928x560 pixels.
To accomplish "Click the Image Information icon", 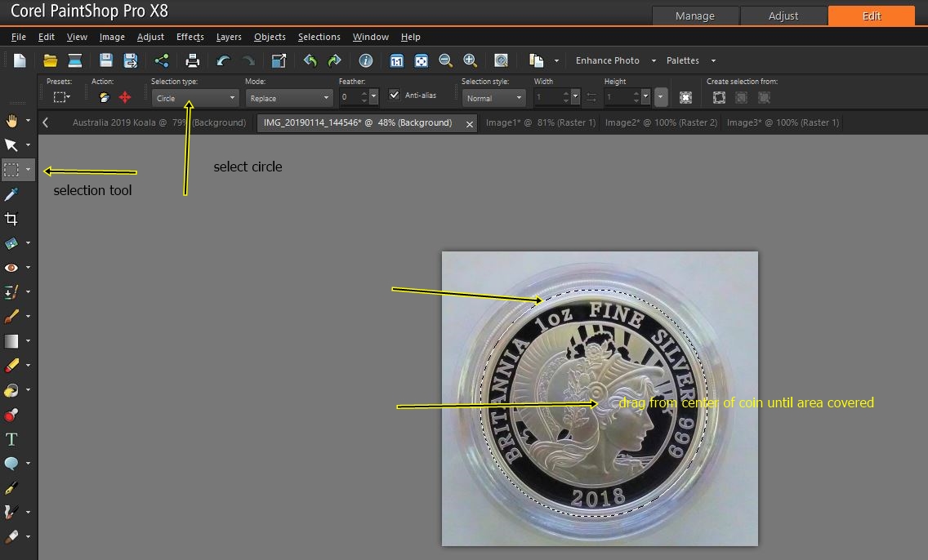I will click(x=366, y=60).
